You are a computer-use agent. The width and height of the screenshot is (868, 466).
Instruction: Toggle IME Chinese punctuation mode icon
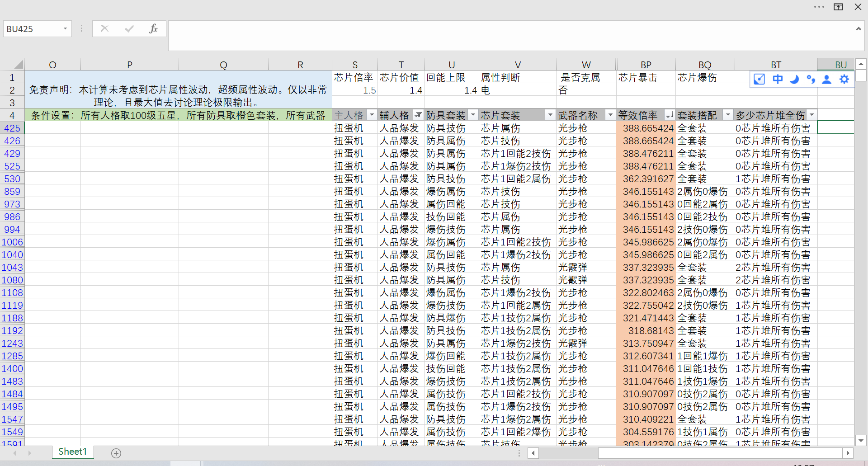811,79
